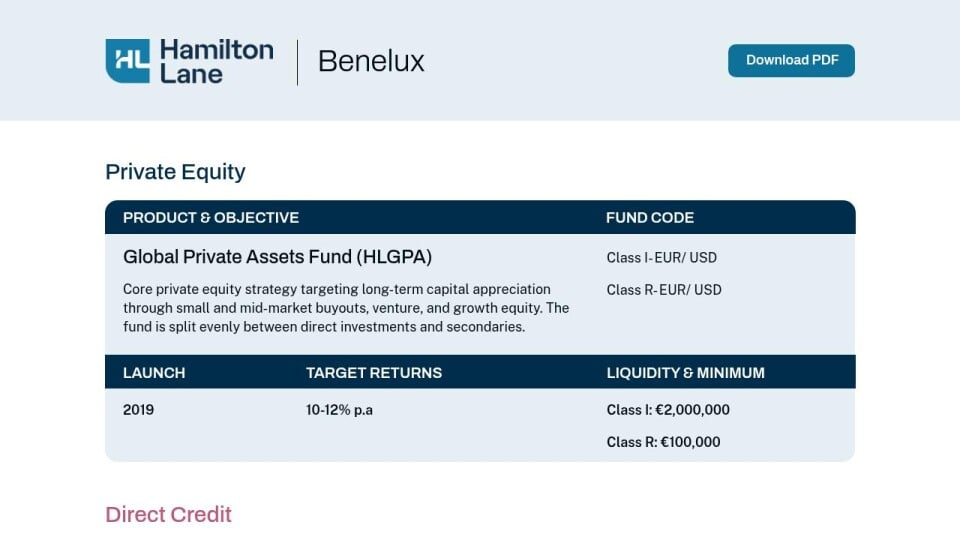Viewport: 960px width, 540px height.
Task: Open Global Private Assets Fund (HLGPA) title
Action: point(277,257)
